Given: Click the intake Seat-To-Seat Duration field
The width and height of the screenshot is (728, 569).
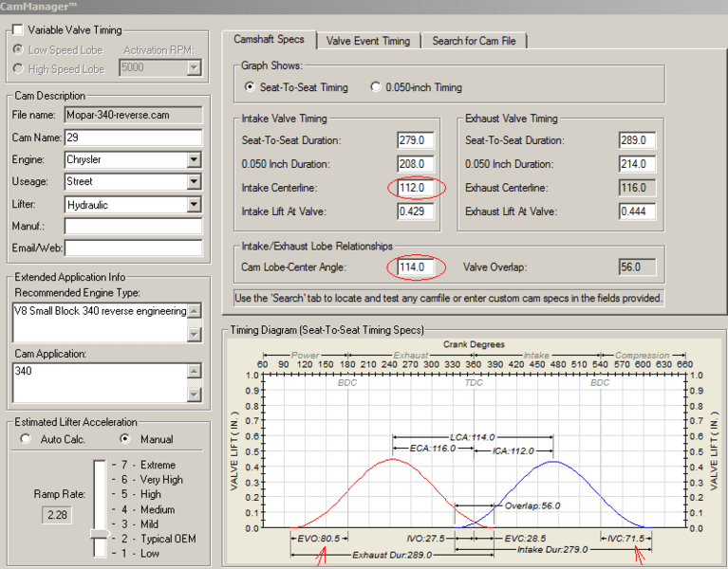Looking at the screenshot, I should click(x=416, y=140).
